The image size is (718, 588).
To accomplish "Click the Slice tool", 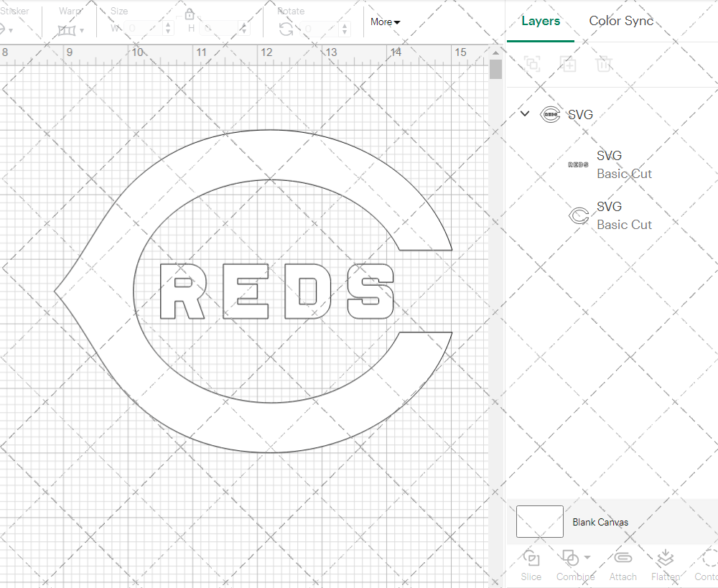I will [531, 566].
